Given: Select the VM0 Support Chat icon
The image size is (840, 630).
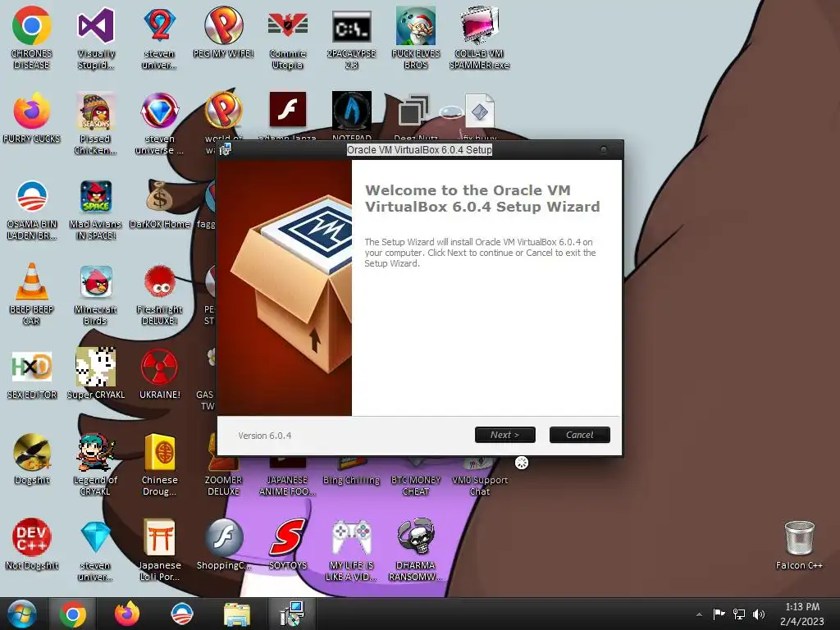Looking at the screenshot, I should click(x=479, y=477).
